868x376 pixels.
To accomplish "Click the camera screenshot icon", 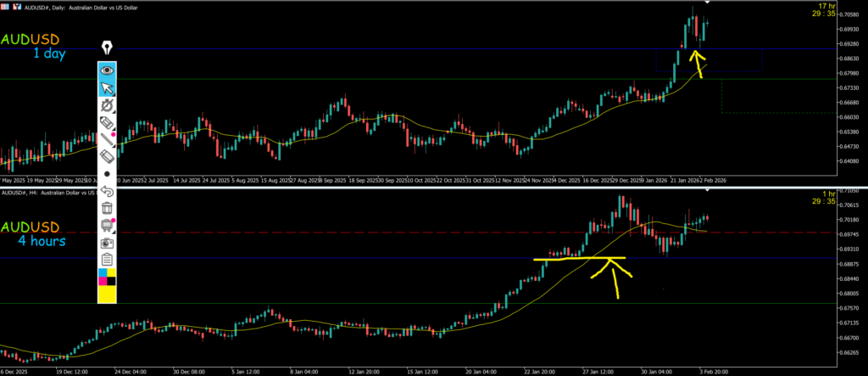I will click(x=108, y=243).
